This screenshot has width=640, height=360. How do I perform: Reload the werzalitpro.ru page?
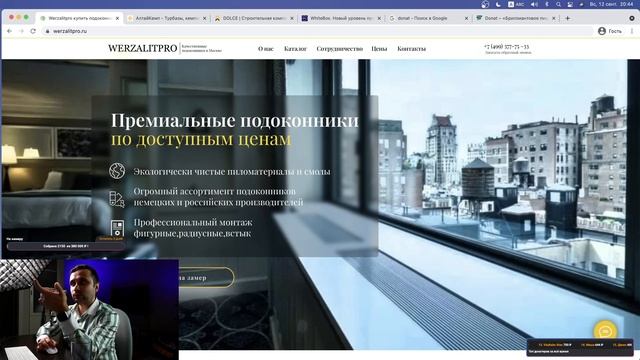[x=33, y=31]
